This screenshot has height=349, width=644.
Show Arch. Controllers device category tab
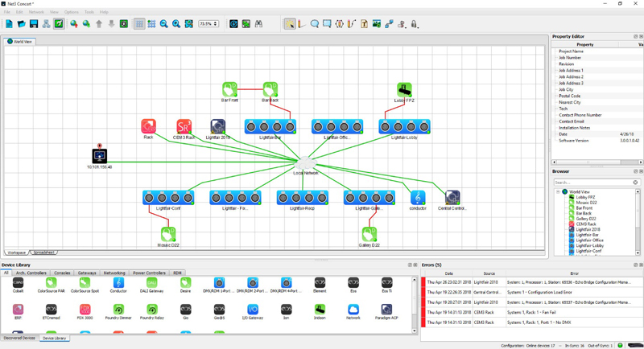coord(31,273)
